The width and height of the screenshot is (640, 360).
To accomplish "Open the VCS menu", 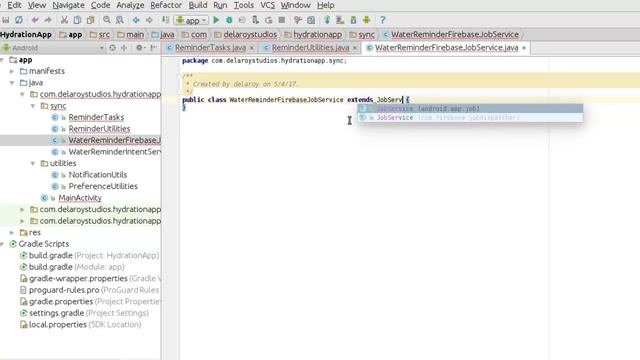I will tap(268, 5).
